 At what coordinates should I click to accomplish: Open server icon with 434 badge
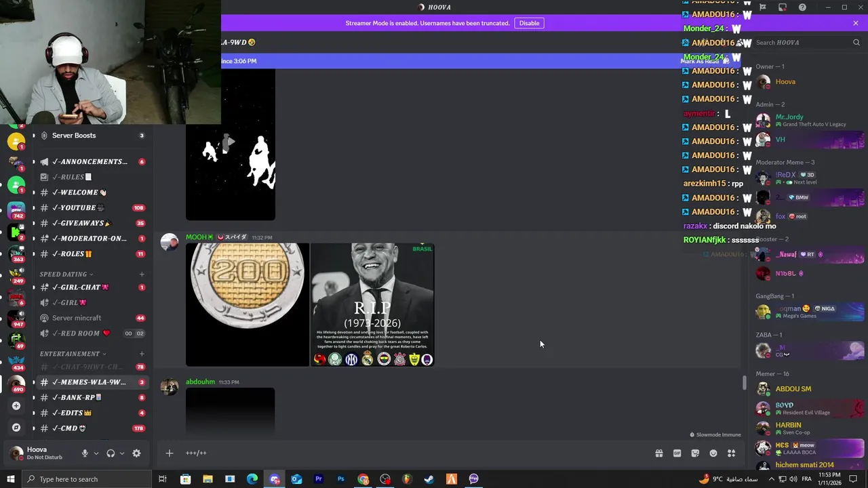coord(16,362)
